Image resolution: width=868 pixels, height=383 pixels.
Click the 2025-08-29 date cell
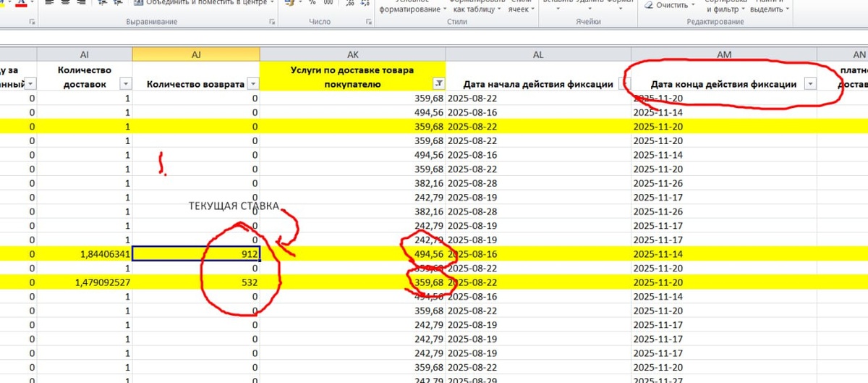tap(538, 379)
